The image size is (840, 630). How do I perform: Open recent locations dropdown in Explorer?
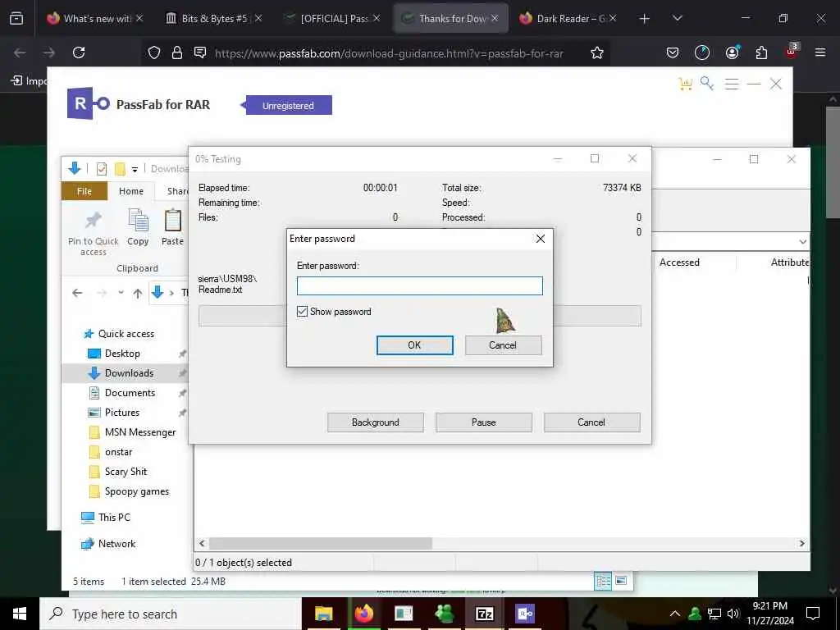pyautogui.click(x=121, y=293)
